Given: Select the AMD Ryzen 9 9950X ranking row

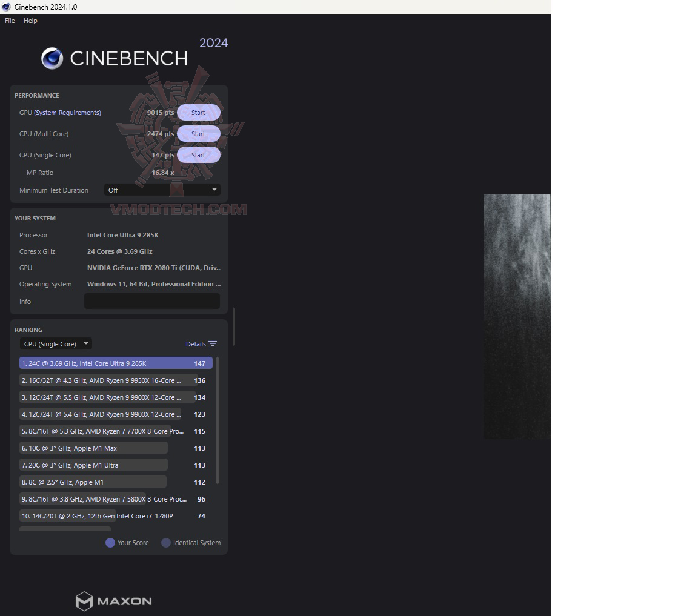Looking at the screenshot, I should coord(116,380).
